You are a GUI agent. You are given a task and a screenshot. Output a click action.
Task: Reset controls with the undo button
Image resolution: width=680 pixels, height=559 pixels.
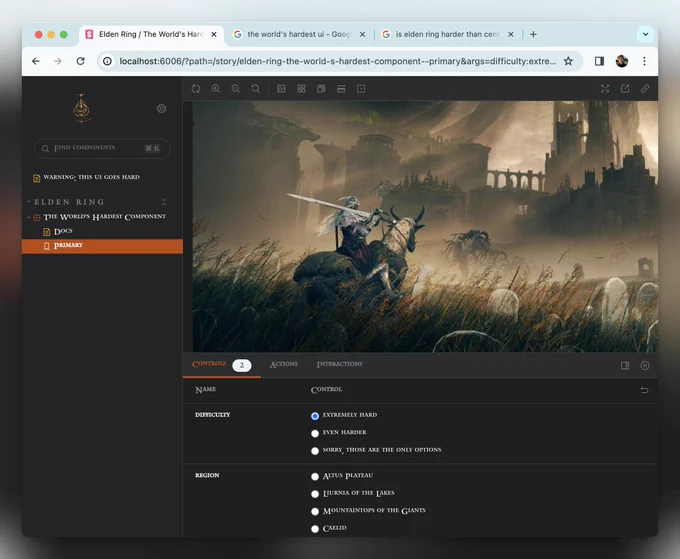click(x=644, y=390)
